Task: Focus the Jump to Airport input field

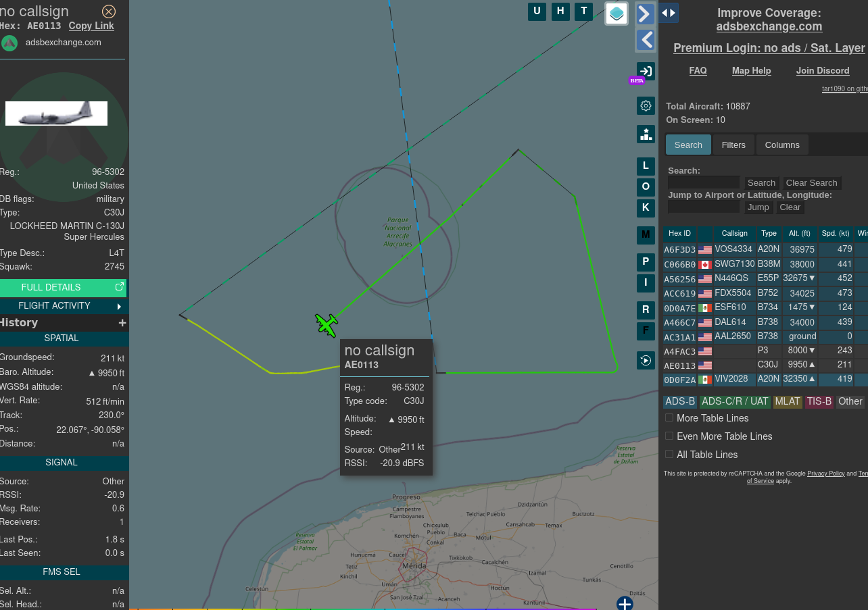Action: [704, 207]
